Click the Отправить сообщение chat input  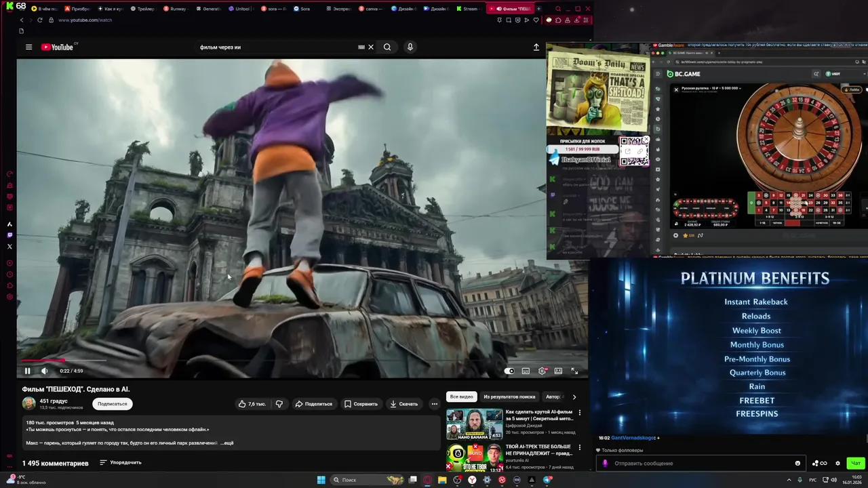coord(700,464)
